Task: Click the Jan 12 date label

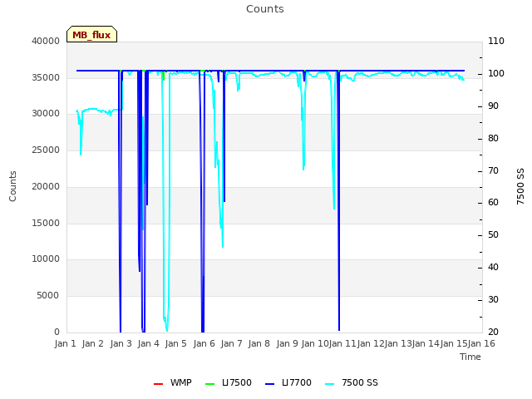Action: coord(371,343)
